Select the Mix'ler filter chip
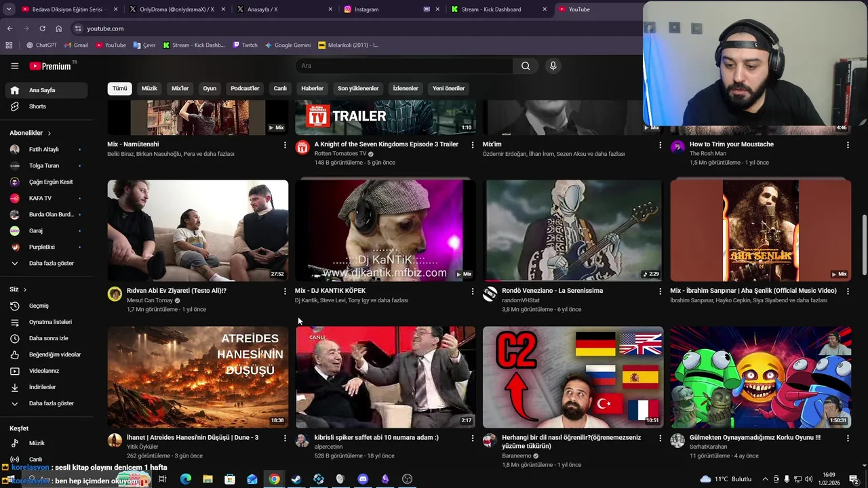 (x=180, y=88)
